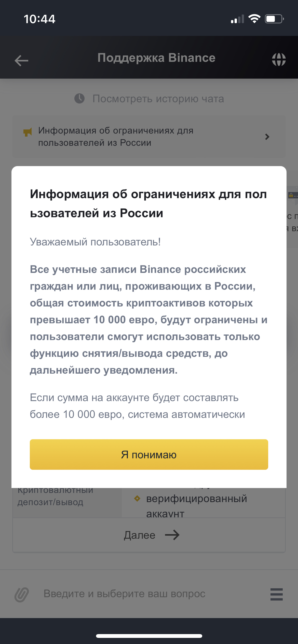The image size is (298, 644).
Task: Tap the clock icon beside chat history
Action: (x=79, y=98)
